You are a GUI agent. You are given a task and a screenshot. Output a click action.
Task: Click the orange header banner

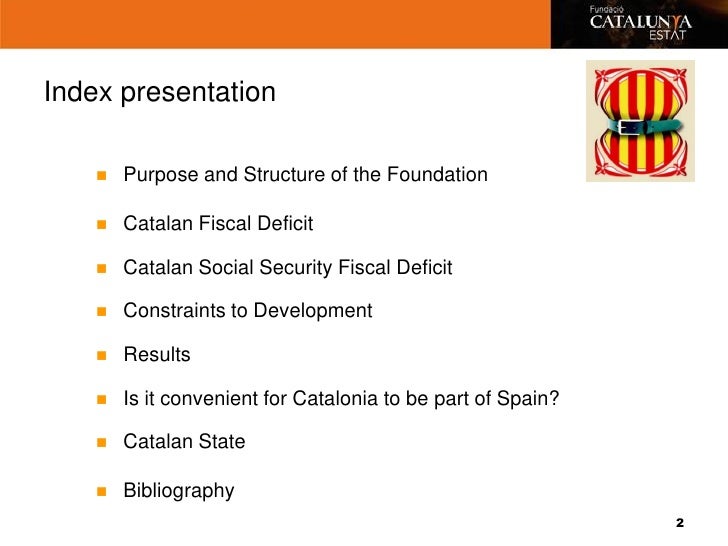[275, 24]
